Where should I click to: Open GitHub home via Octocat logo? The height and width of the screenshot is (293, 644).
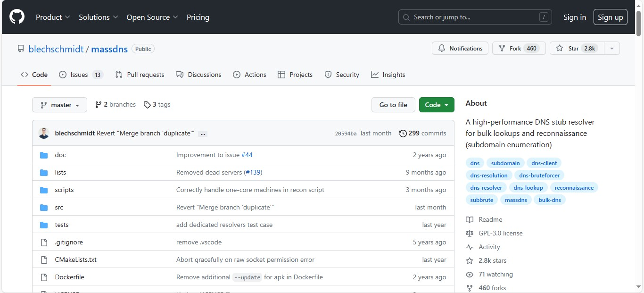click(17, 17)
